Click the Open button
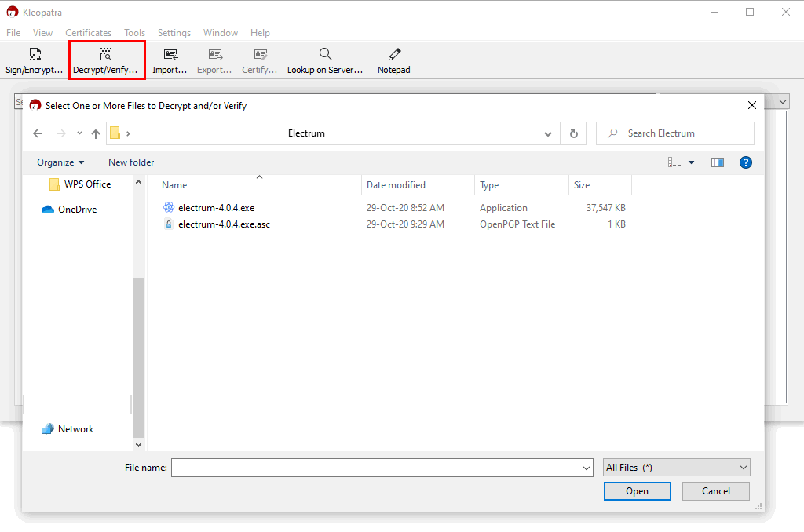 tap(637, 491)
